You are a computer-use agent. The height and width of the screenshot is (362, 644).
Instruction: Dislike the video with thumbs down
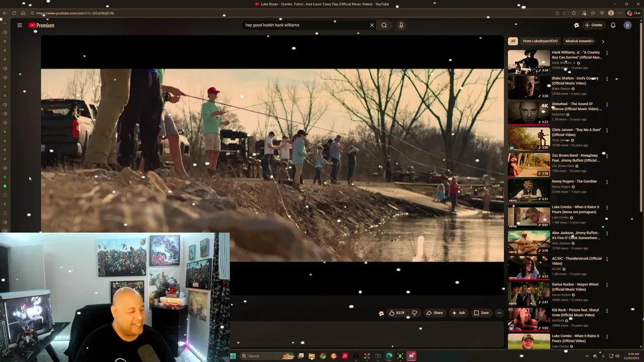[x=414, y=313]
